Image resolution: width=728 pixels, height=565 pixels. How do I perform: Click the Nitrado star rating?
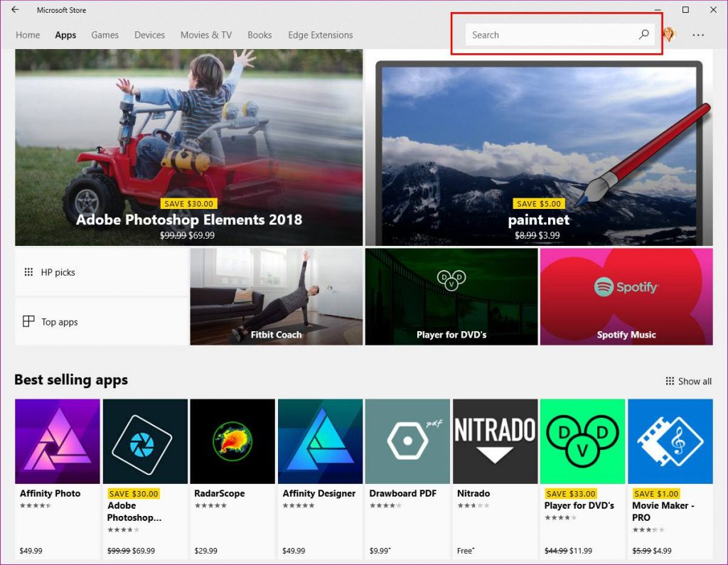(473, 505)
